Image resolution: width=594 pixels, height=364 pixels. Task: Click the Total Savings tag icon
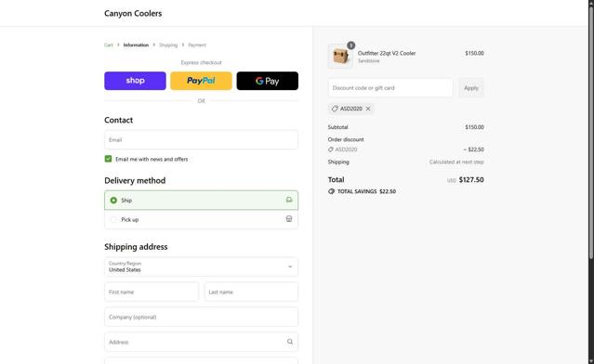[332, 191]
